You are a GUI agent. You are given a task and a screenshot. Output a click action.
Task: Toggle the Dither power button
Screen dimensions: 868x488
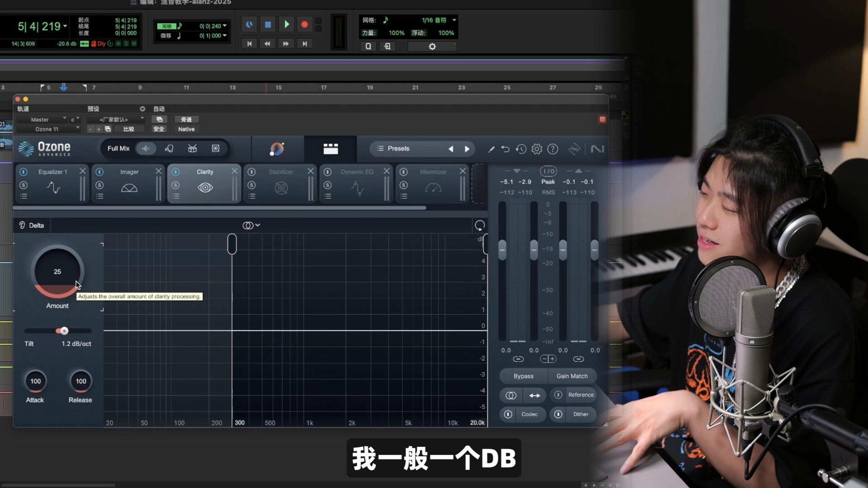click(558, 414)
